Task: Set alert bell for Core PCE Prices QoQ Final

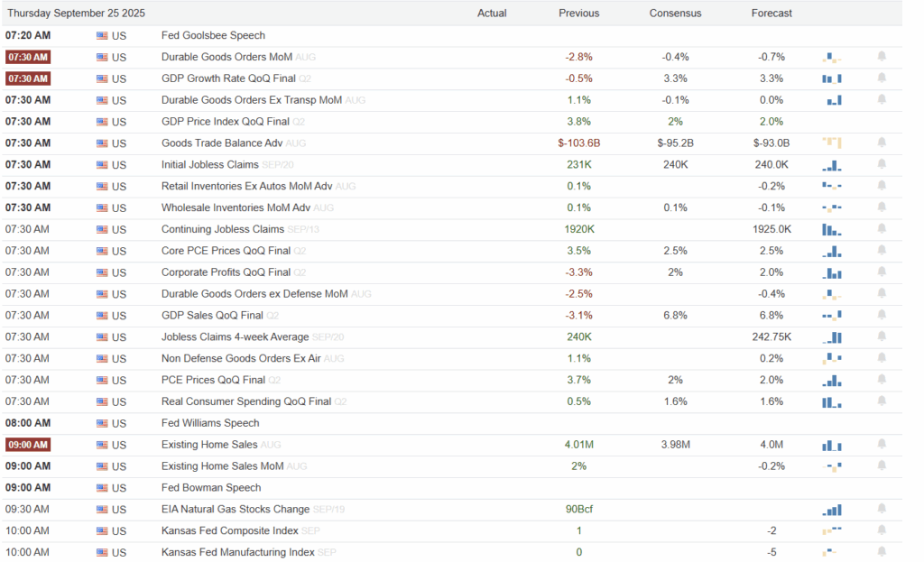Action: [x=882, y=251]
